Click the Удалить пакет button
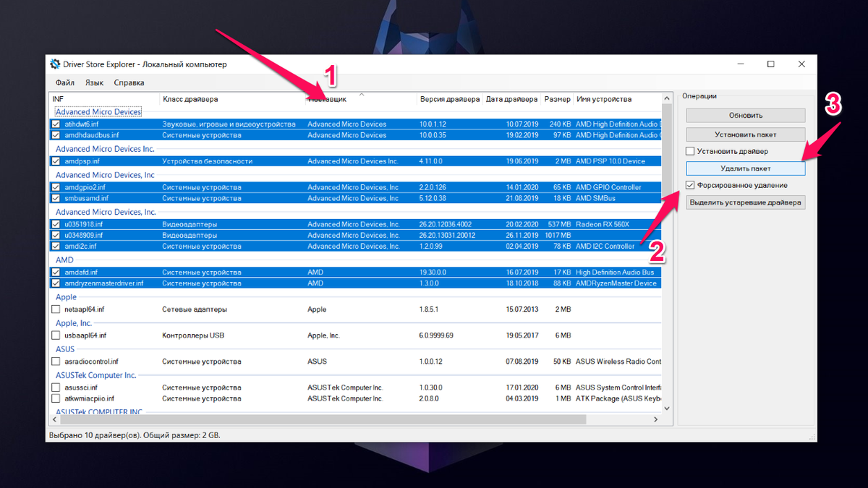868x488 pixels. (745, 168)
